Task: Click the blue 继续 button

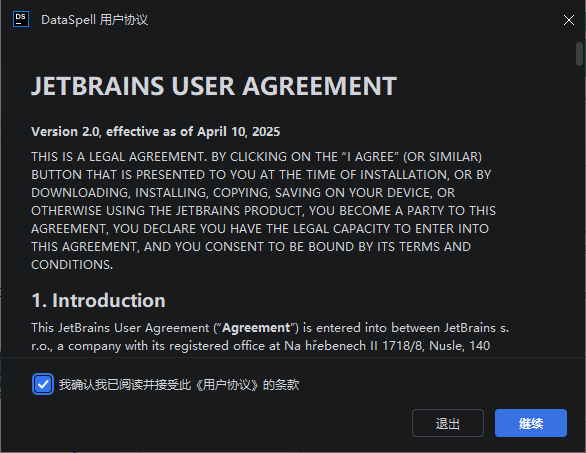Action: click(531, 423)
